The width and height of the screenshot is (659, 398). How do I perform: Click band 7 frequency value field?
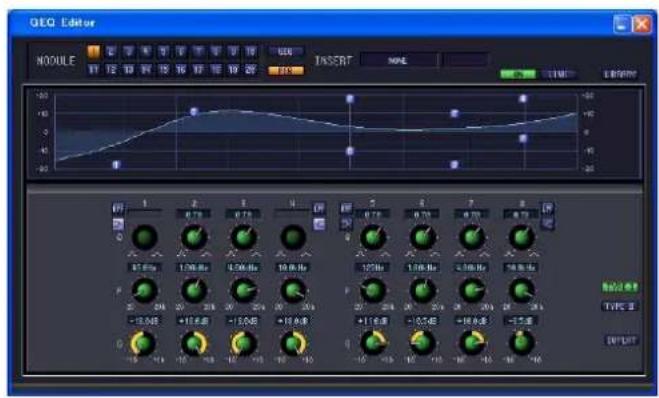click(x=471, y=267)
